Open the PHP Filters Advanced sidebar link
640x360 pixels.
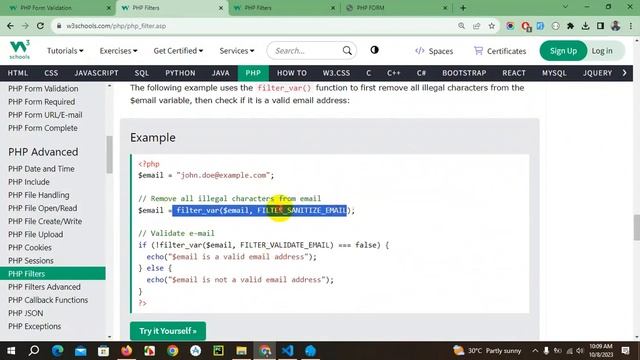pyautogui.click(x=44, y=287)
